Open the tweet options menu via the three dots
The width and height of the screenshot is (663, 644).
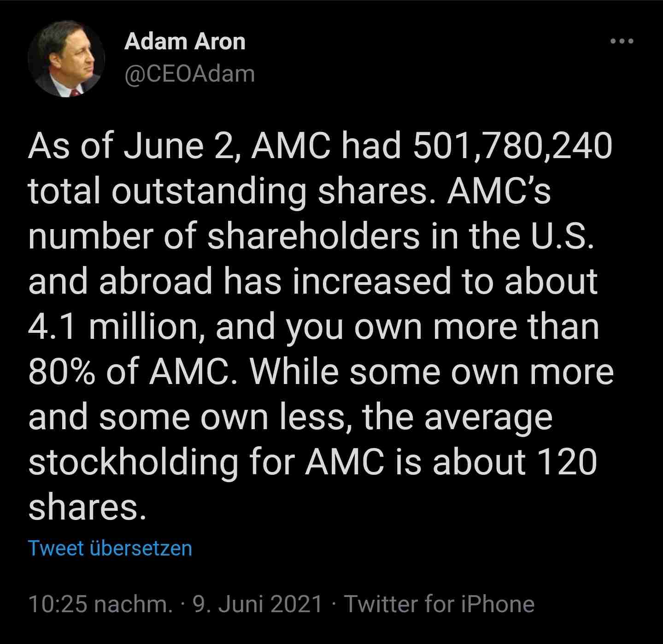point(620,41)
